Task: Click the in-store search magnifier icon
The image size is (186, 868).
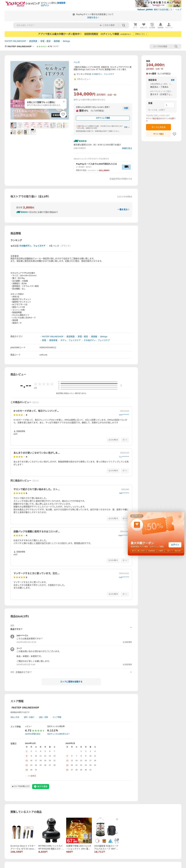Action: [x=176, y=46]
